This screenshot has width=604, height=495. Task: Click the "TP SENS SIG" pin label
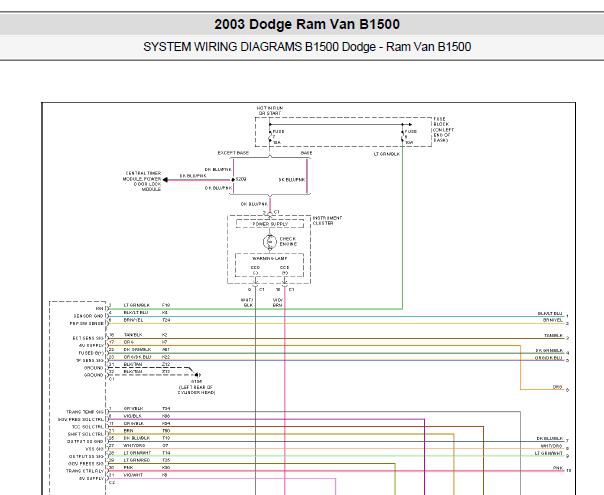90,361
